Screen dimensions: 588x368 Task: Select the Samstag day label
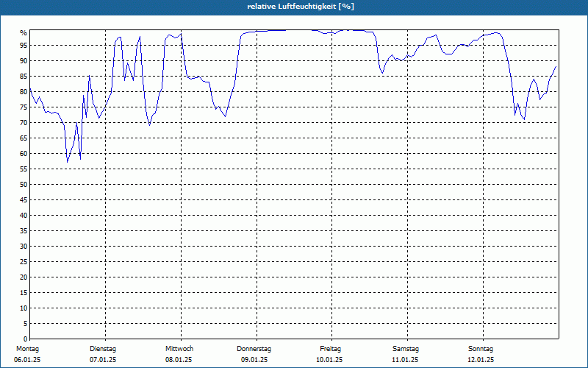(406, 349)
